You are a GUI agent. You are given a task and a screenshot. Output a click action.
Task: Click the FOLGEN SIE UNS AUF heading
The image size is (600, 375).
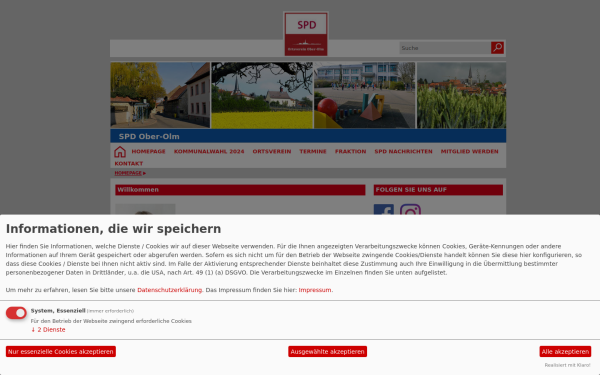point(438,190)
